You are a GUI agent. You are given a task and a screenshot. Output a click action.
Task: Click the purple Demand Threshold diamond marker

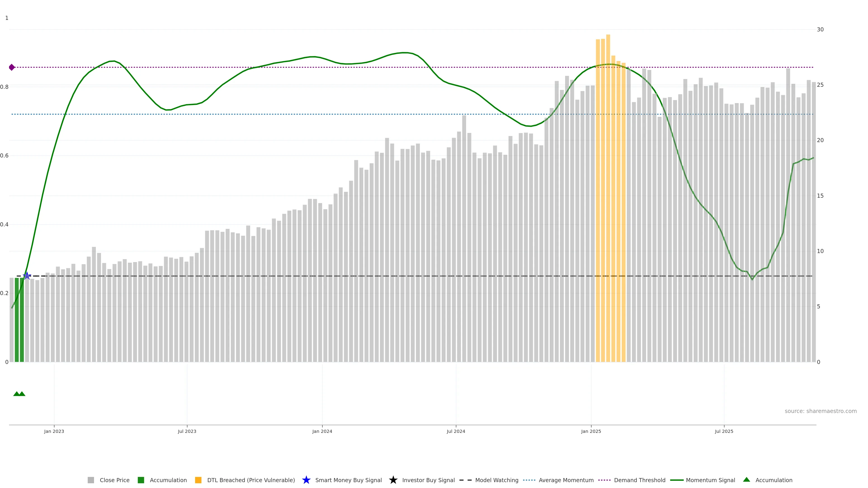12,67
